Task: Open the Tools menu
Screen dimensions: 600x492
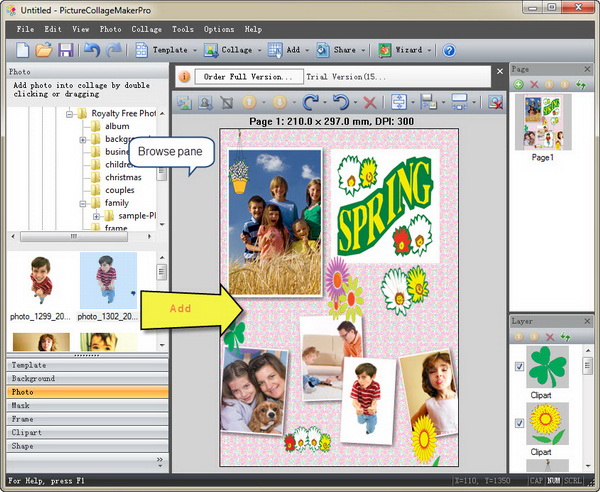Action: pos(183,29)
